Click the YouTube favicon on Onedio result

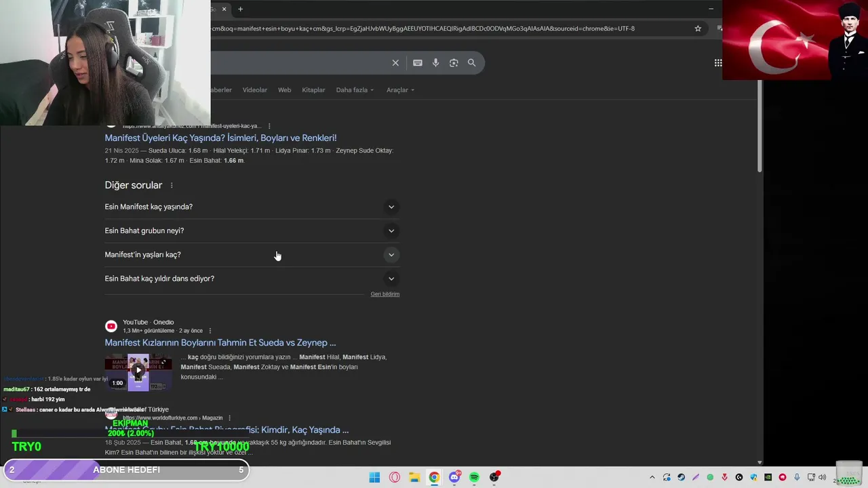click(x=111, y=327)
